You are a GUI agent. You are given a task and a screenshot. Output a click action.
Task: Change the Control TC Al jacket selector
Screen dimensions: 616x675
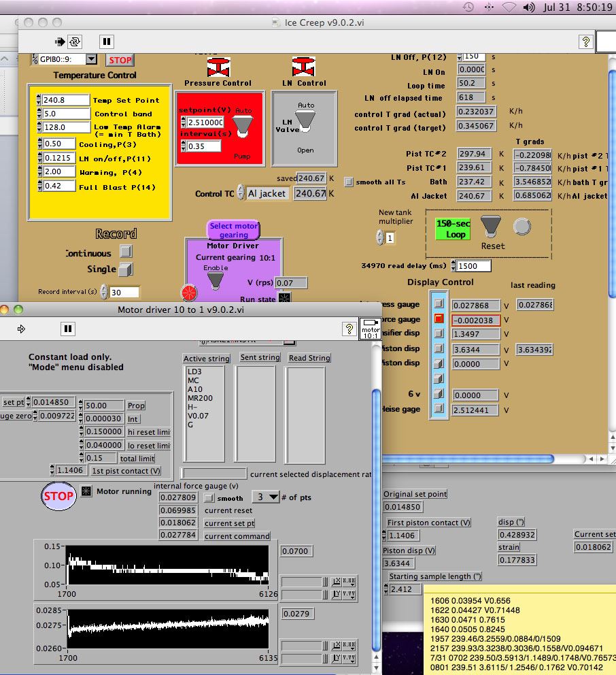click(266, 194)
